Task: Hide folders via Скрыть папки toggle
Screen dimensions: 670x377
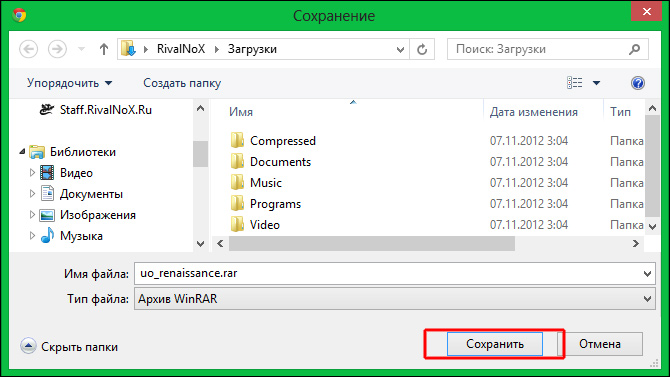Action: [69, 346]
